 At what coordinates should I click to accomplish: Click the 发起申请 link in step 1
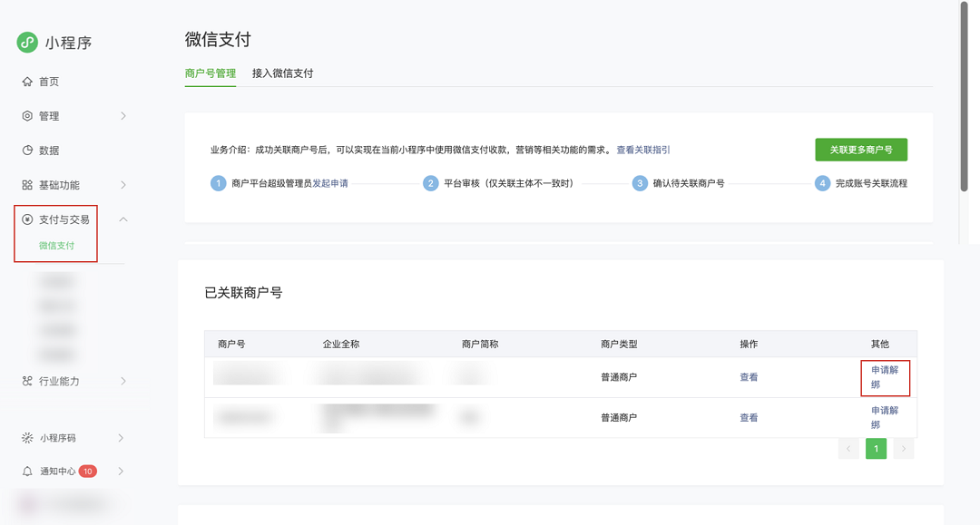(x=330, y=183)
